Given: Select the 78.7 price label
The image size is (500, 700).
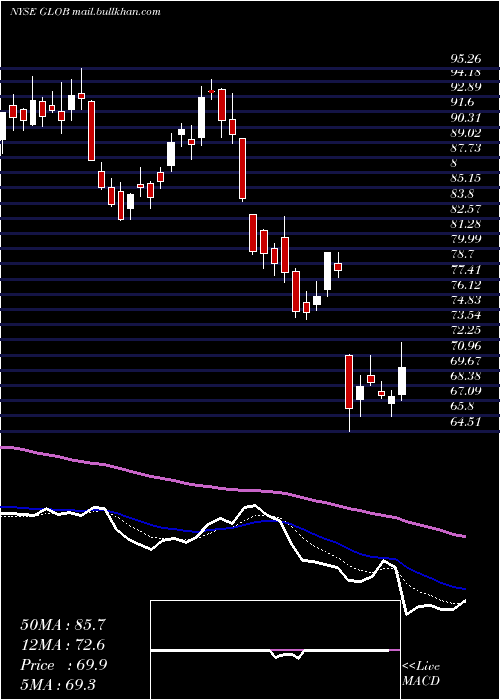Looking at the screenshot, I should [462, 254].
